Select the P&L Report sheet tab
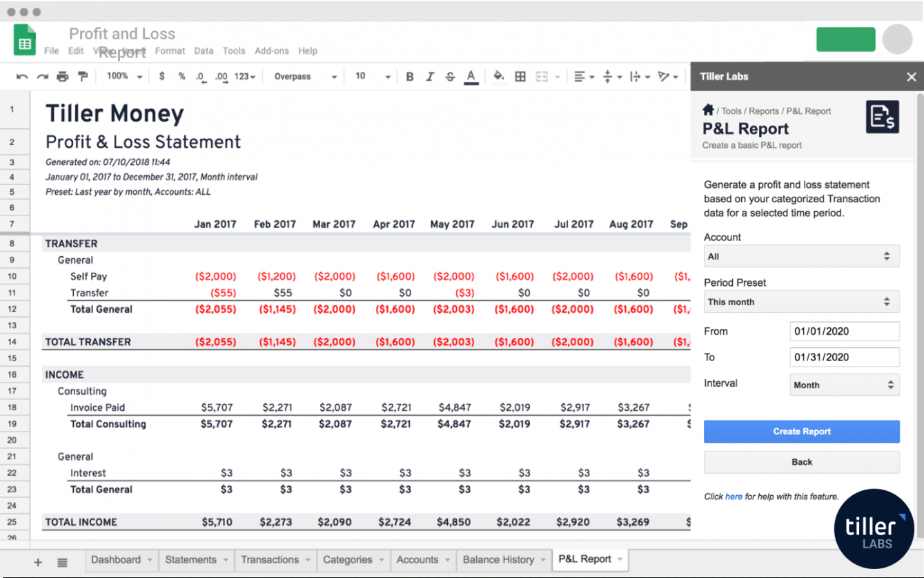The image size is (924, 578). click(590, 559)
